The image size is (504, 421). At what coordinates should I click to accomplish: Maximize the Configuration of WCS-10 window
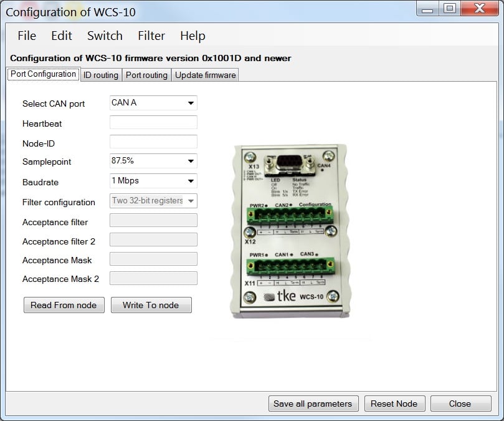click(x=450, y=8)
